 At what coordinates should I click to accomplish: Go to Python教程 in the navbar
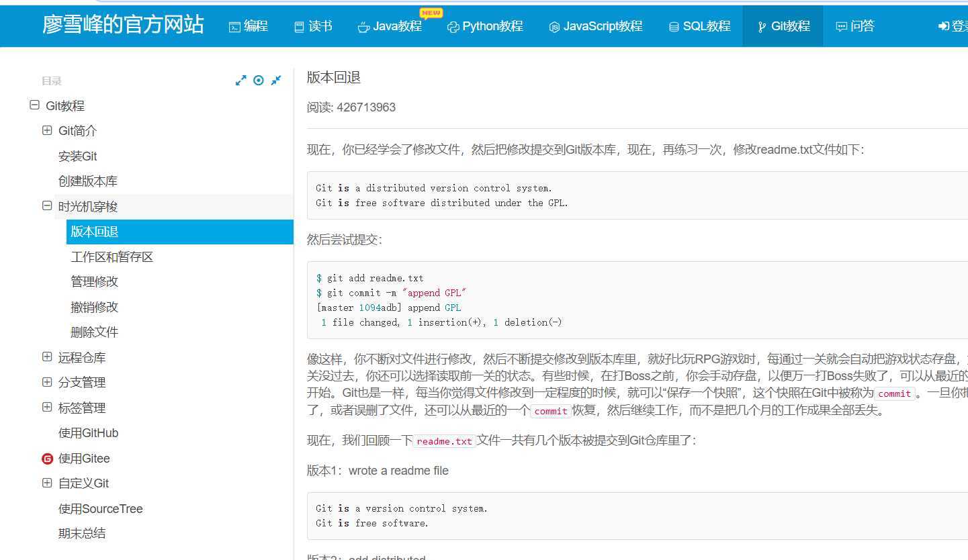click(485, 26)
